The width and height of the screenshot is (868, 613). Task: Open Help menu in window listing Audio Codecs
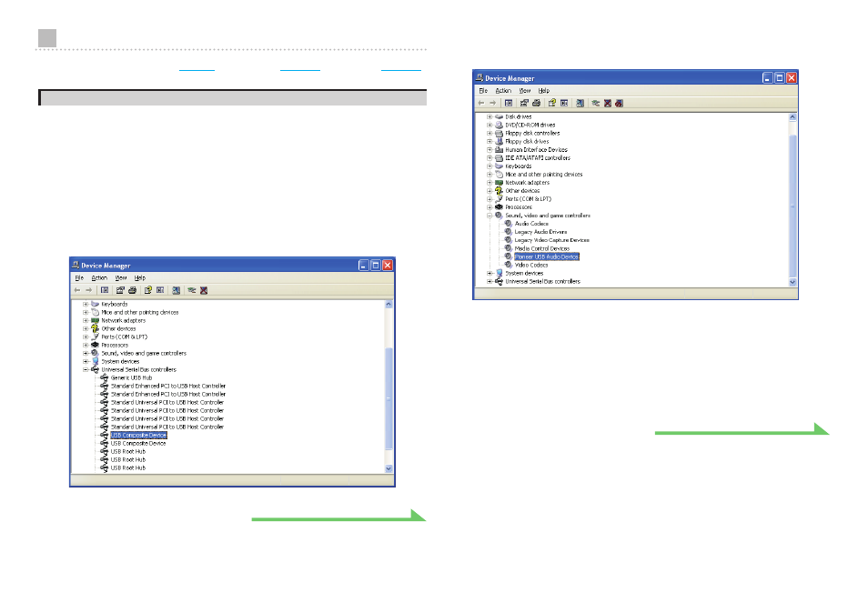[x=543, y=91]
